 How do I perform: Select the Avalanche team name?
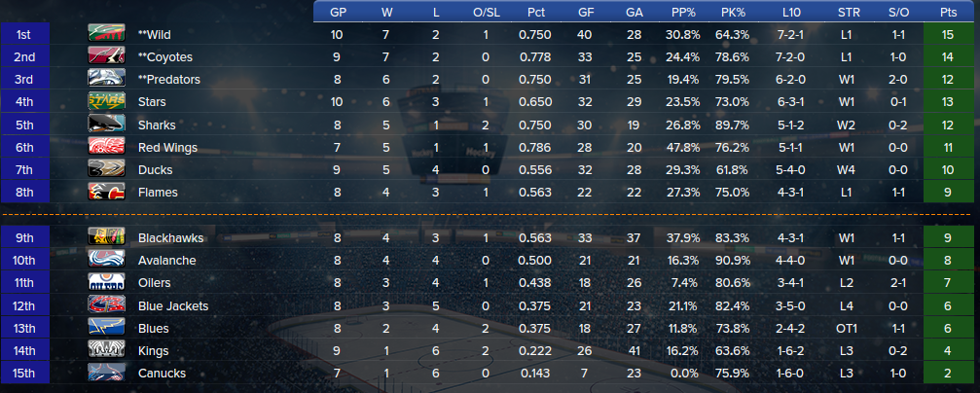pos(166,260)
